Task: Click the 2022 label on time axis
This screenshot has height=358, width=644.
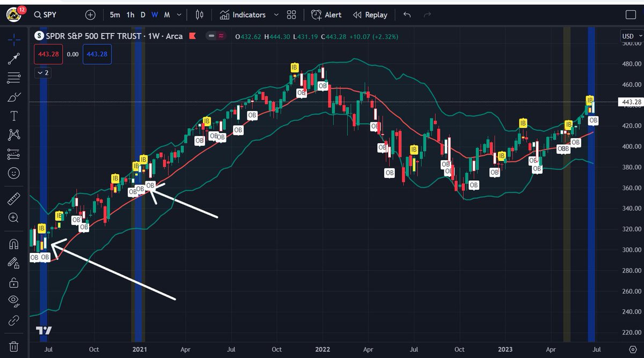Action: click(323, 349)
